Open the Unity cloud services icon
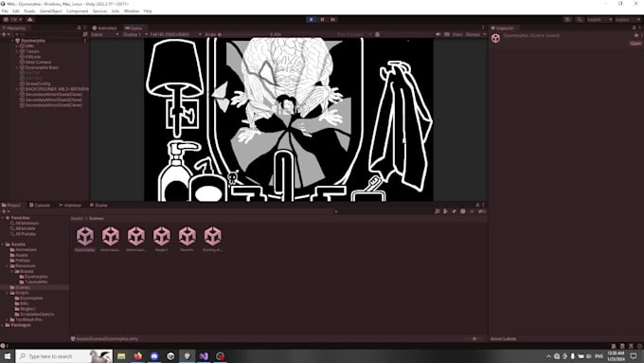644x363 pixels. coord(30,19)
